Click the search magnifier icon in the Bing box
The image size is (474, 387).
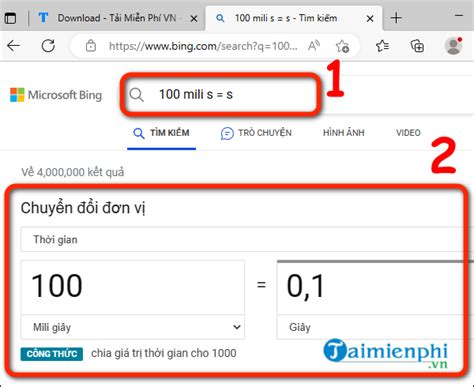137,95
